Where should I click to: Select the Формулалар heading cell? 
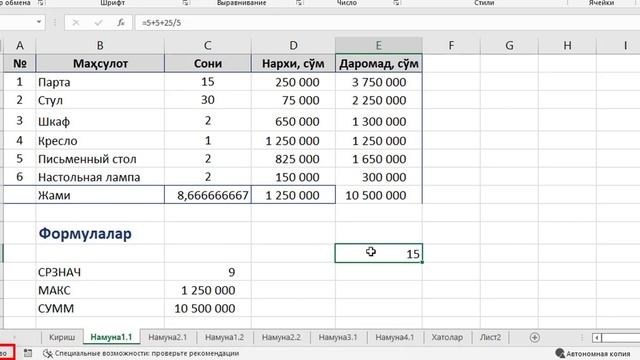tap(100, 233)
